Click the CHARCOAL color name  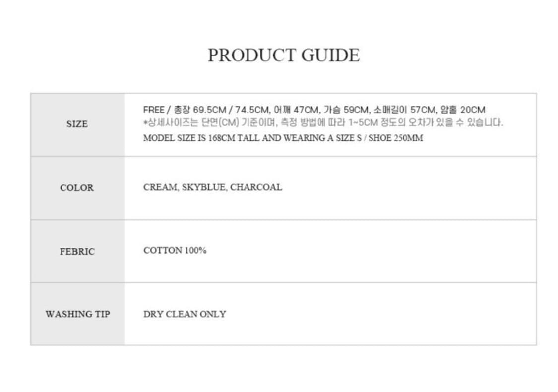pyautogui.click(x=256, y=187)
